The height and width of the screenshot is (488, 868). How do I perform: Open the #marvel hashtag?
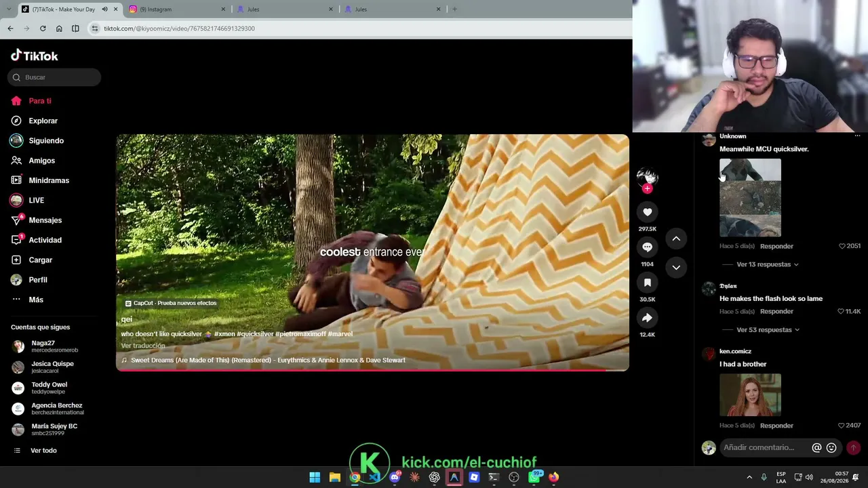[x=340, y=334]
